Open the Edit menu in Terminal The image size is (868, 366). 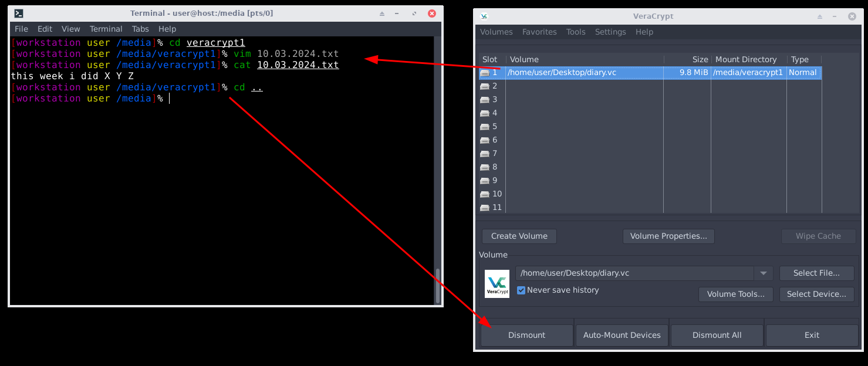click(x=45, y=29)
